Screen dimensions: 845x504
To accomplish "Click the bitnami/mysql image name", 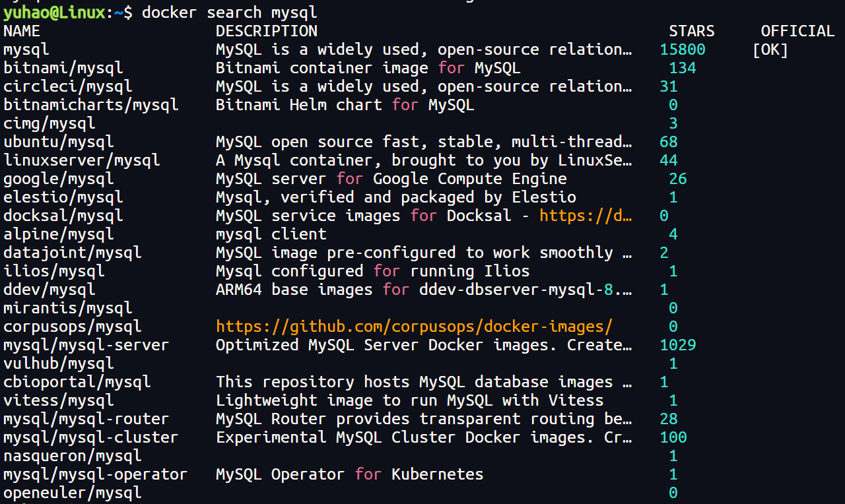I will [x=63, y=68].
